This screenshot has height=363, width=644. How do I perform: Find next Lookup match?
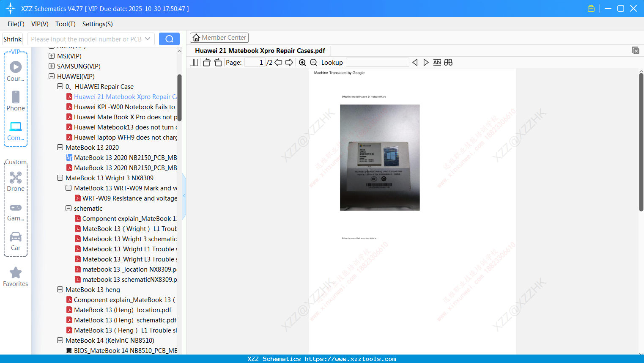426,63
